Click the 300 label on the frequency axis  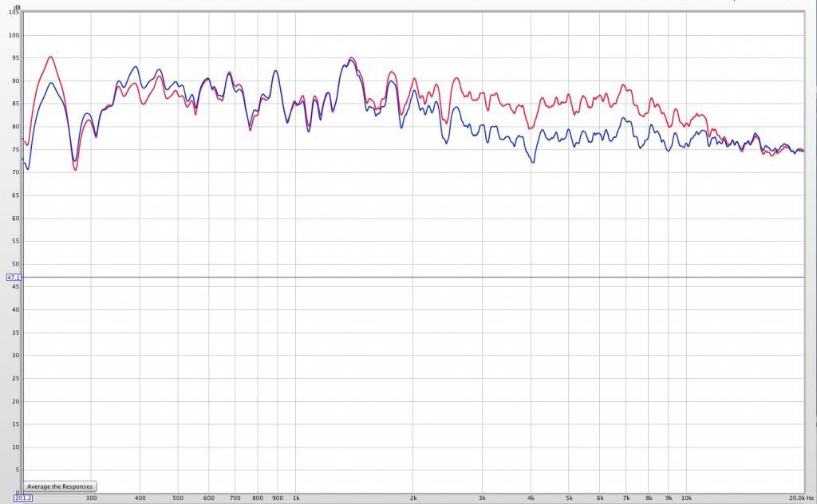point(91,498)
